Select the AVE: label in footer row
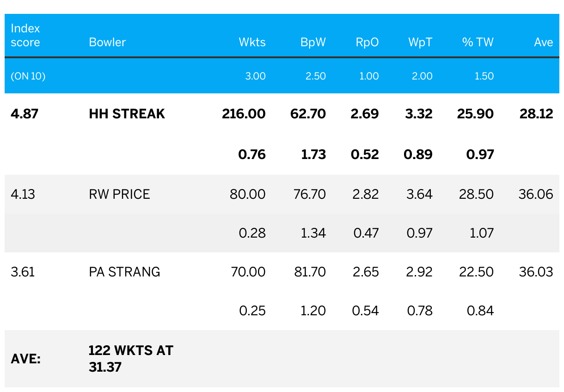564x392 pixels. tap(25, 359)
